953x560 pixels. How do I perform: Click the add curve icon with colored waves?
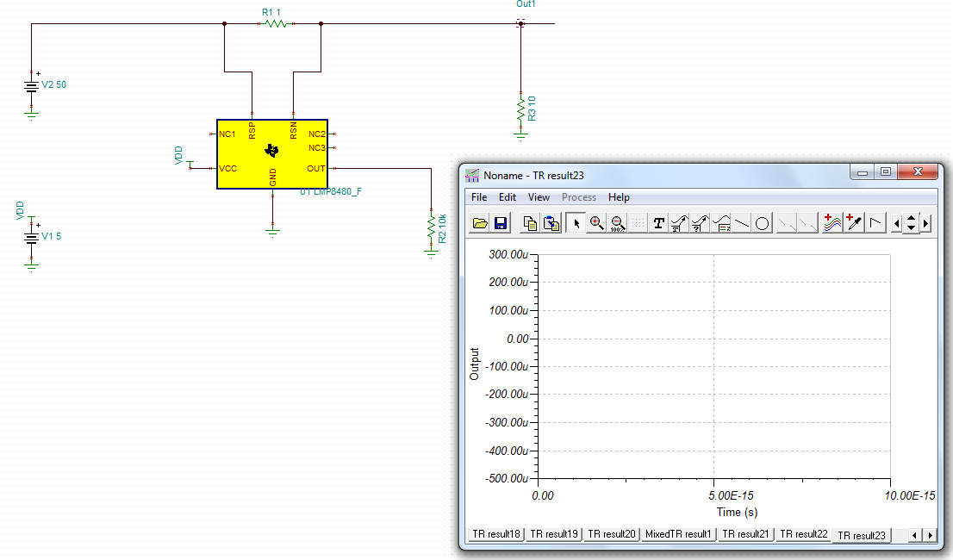[x=832, y=223]
